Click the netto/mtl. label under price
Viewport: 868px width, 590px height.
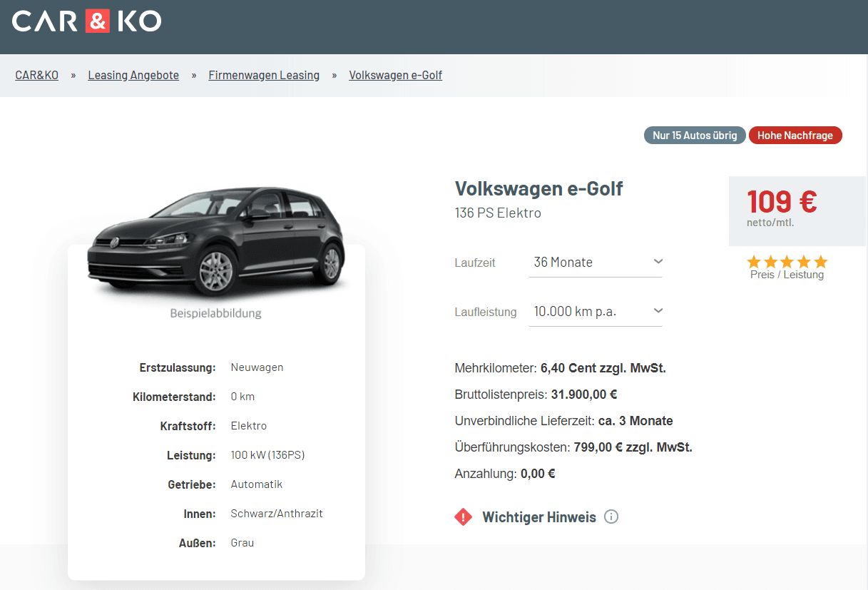[770, 223]
